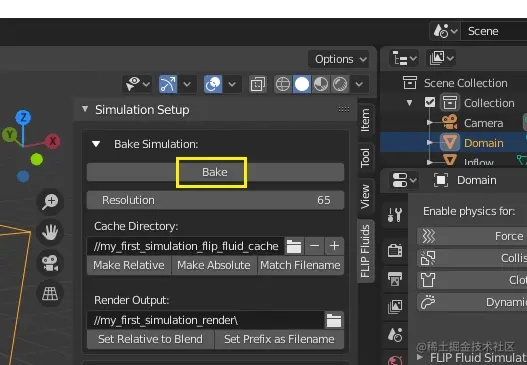The height and width of the screenshot is (365, 527).
Task: Select solid viewport shading
Action: pos(302,84)
